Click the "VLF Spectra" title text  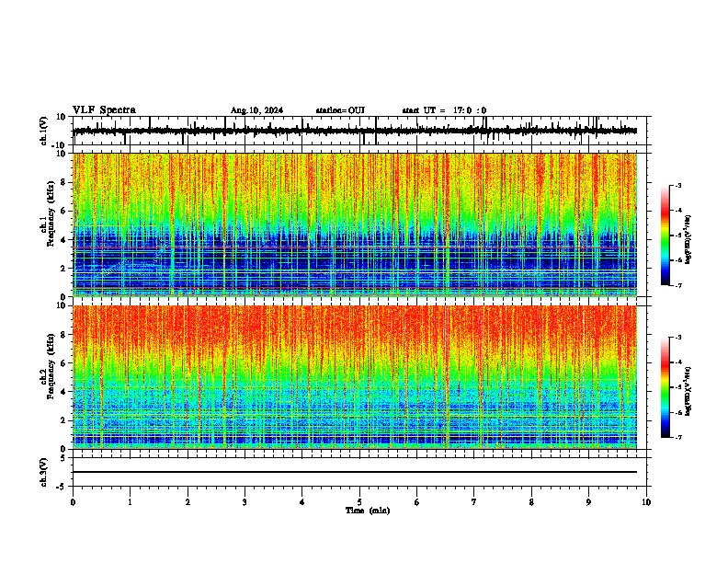(x=104, y=109)
